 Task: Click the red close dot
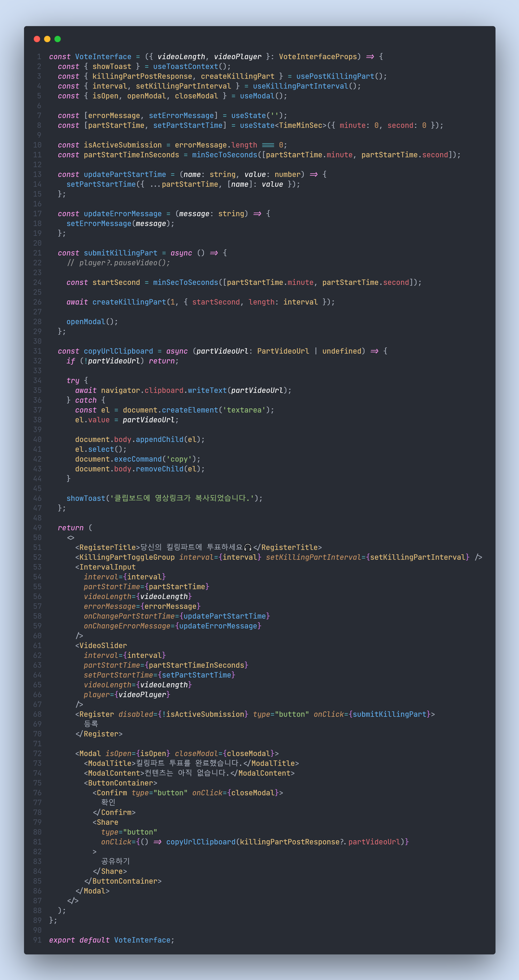37,39
